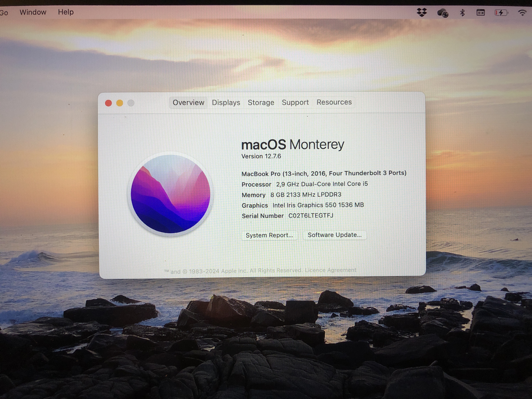This screenshot has height=399, width=532.
Task: Click the keyboard input source icon
Action: (481, 13)
